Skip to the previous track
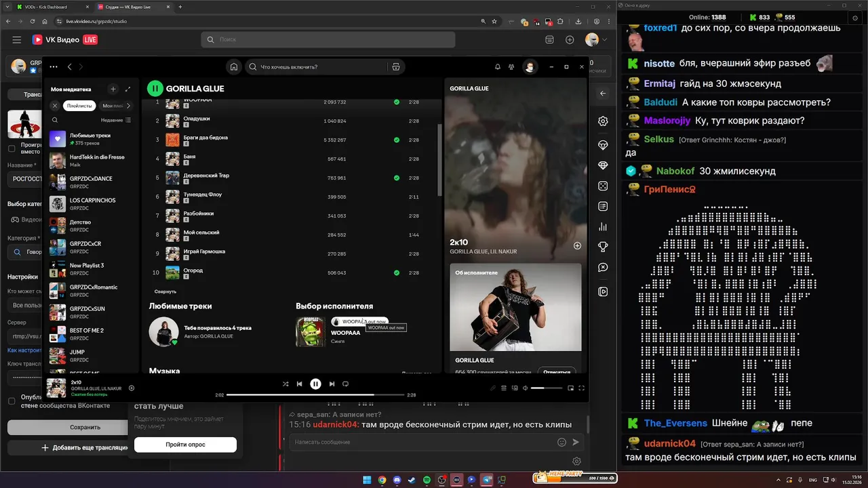This screenshot has height=488, width=868. (x=299, y=384)
